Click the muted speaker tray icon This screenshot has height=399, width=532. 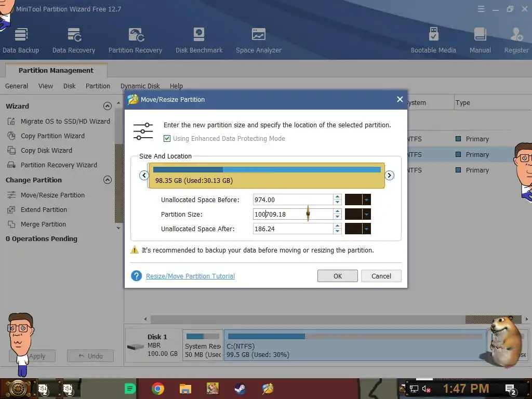pyautogui.click(x=427, y=389)
